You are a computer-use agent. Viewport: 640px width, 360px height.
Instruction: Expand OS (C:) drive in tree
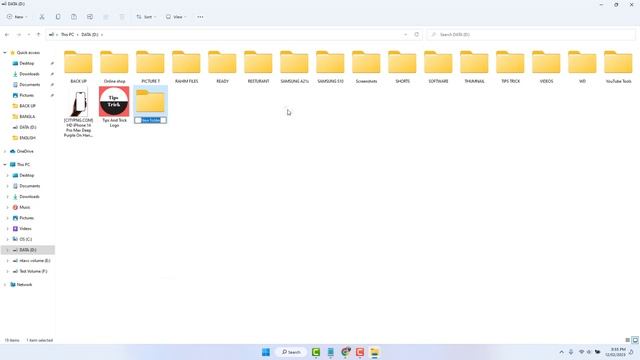point(7,239)
